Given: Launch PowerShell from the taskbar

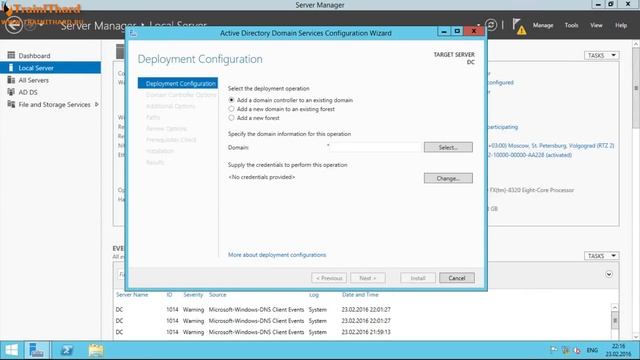Looking at the screenshot, I should pyautogui.click(x=67, y=350).
